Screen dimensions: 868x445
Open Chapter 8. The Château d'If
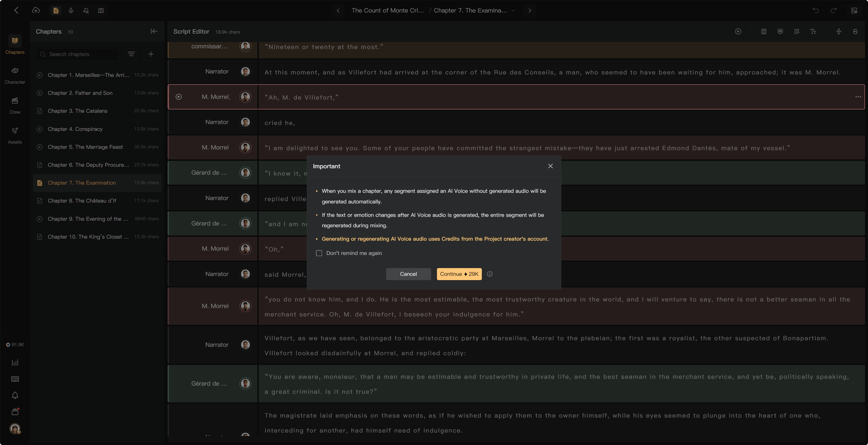tap(97, 200)
